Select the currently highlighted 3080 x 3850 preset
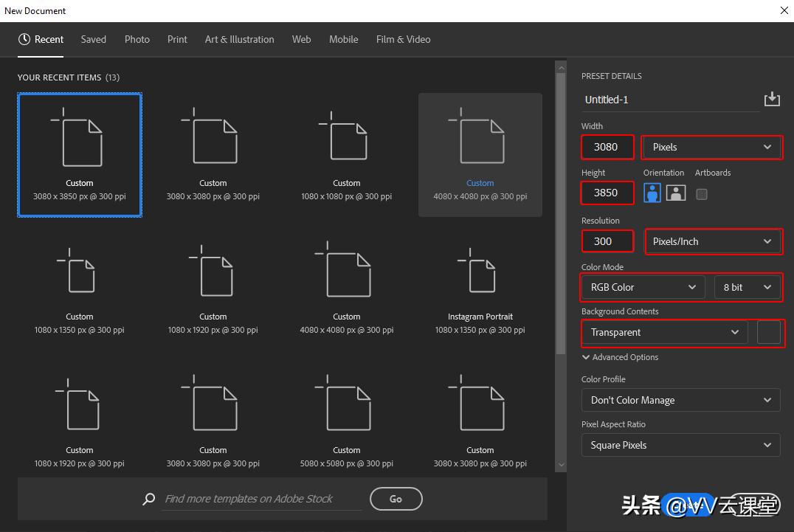This screenshot has height=532, width=794. [x=79, y=154]
